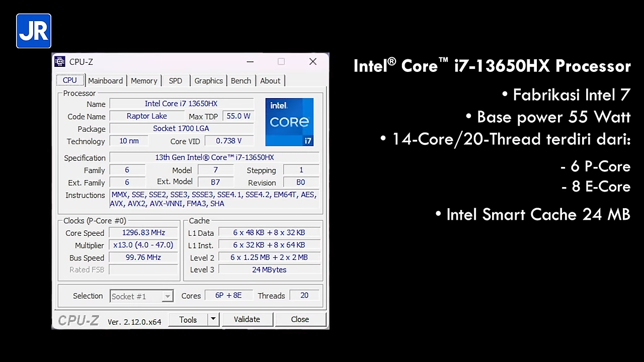Open the Bench tab
The width and height of the screenshot is (644, 362).
[241, 80]
